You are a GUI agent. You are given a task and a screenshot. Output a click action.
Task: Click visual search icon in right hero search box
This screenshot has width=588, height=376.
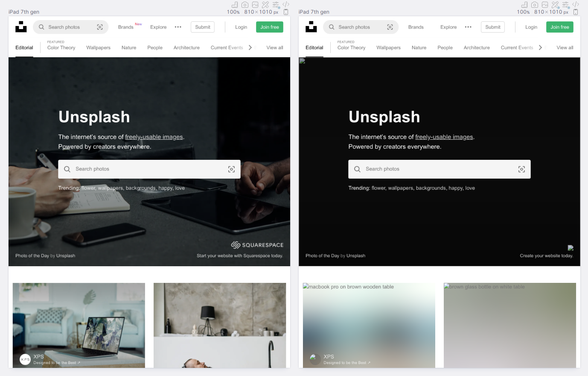(x=521, y=169)
